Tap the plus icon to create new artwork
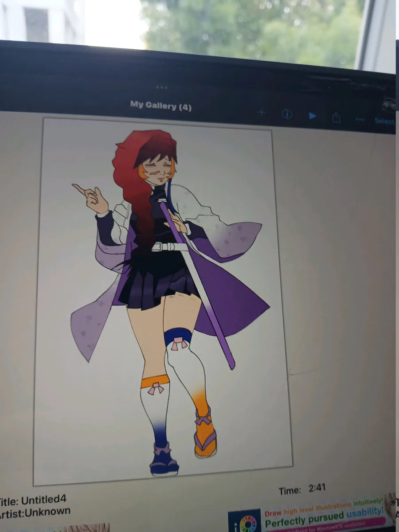This screenshot has height=532, width=399. tap(262, 113)
